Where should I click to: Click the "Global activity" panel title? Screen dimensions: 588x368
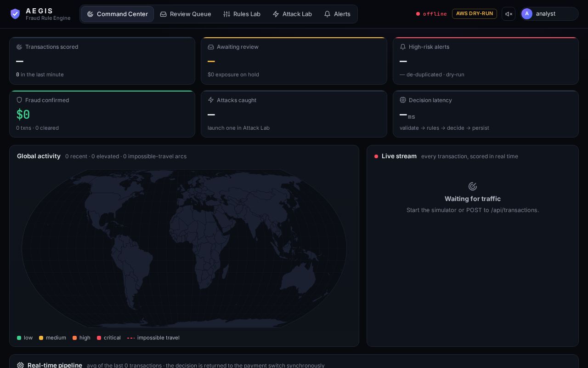coord(39,156)
